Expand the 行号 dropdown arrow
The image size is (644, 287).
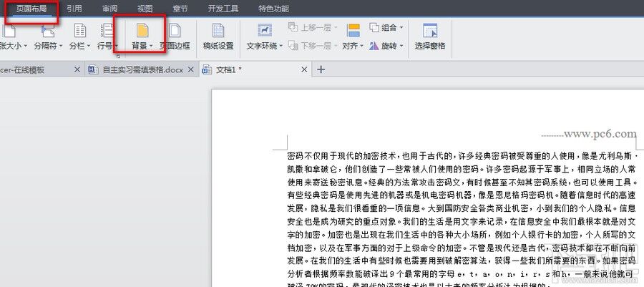pyautogui.click(x=116, y=46)
